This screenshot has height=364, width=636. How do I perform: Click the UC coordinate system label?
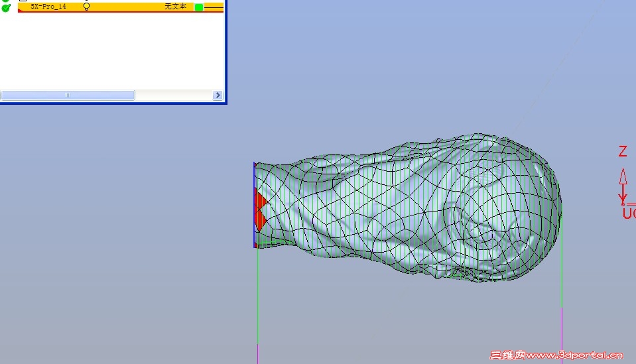629,213
